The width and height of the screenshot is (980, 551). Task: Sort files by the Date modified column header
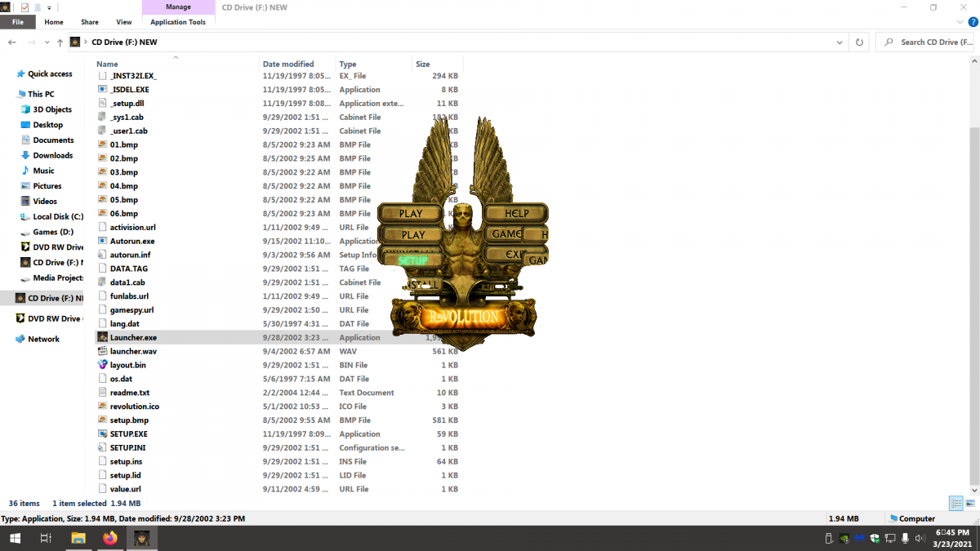pos(288,64)
